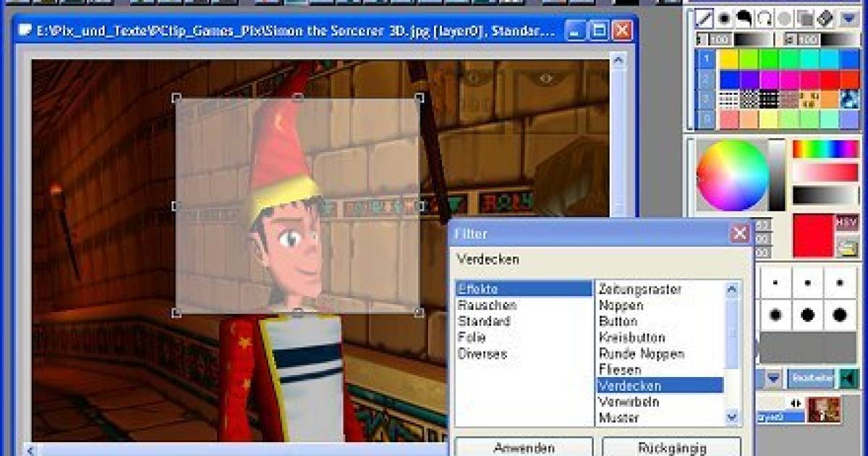Viewport: 868px width, 456px height.
Task: Click the teal left-arrow layer button
Action: coord(849,378)
